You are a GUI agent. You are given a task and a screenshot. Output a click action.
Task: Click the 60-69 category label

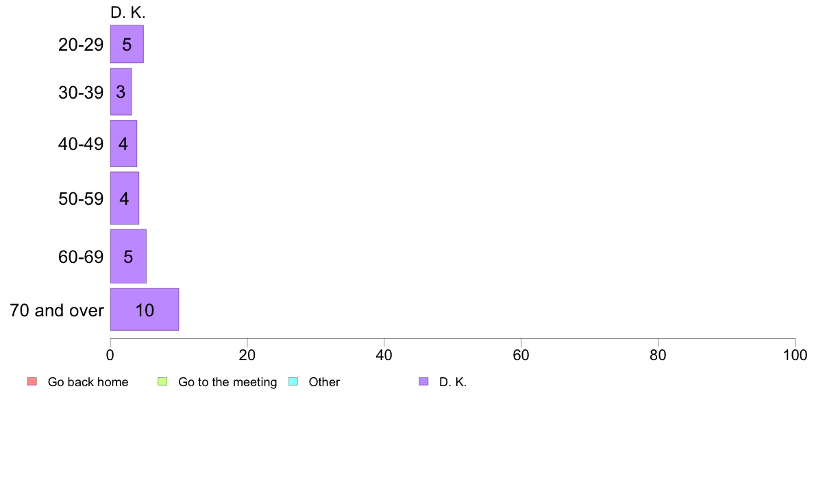(x=81, y=257)
